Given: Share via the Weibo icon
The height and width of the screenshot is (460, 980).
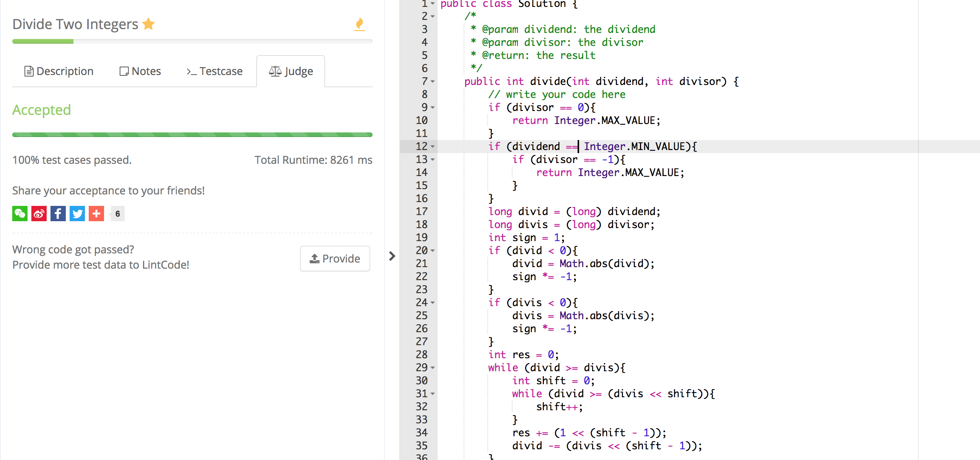Looking at the screenshot, I should click(x=39, y=214).
